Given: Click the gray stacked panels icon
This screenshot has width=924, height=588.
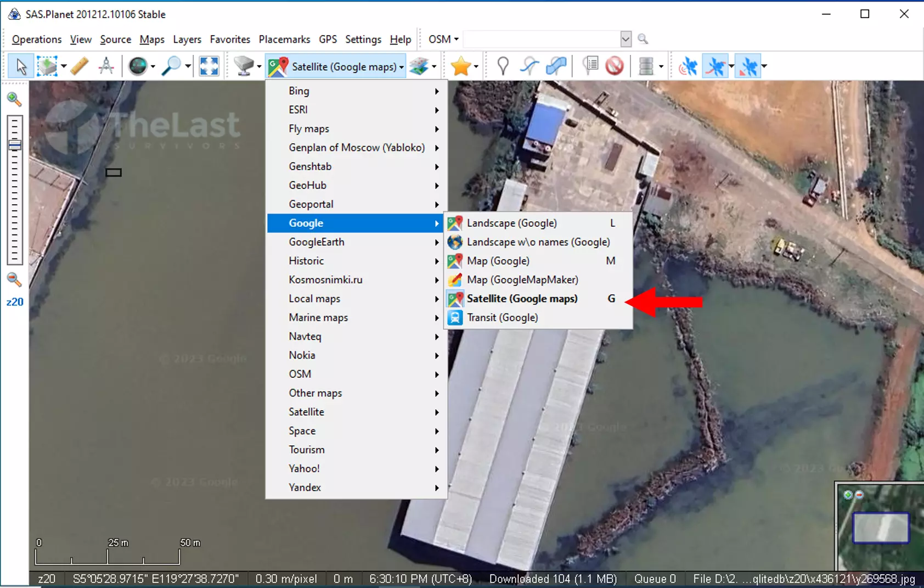Looking at the screenshot, I should pyautogui.click(x=646, y=66).
